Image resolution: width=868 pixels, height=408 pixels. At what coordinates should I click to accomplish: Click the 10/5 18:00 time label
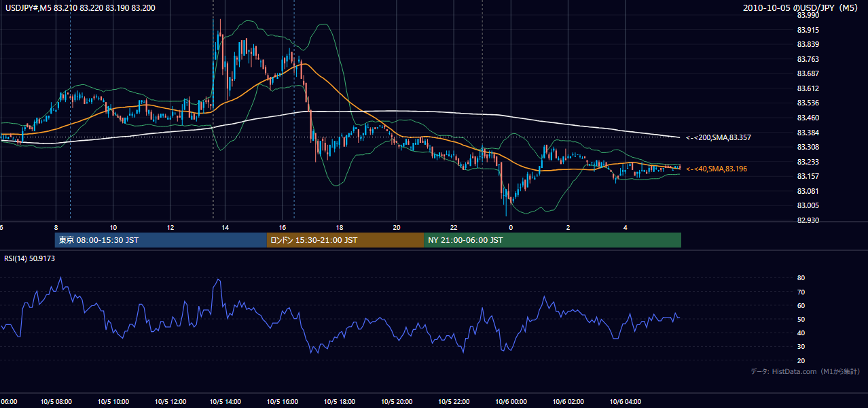point(339,401)
